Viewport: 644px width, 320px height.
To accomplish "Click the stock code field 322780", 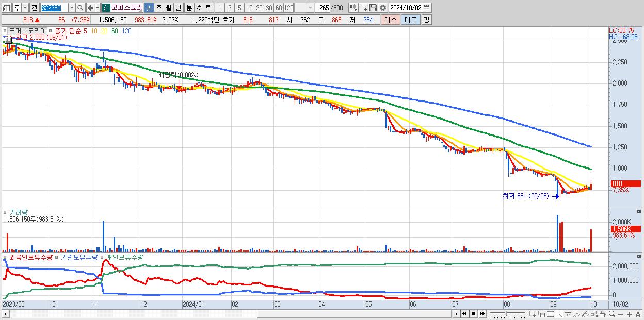I will click(x=54, y=8).
